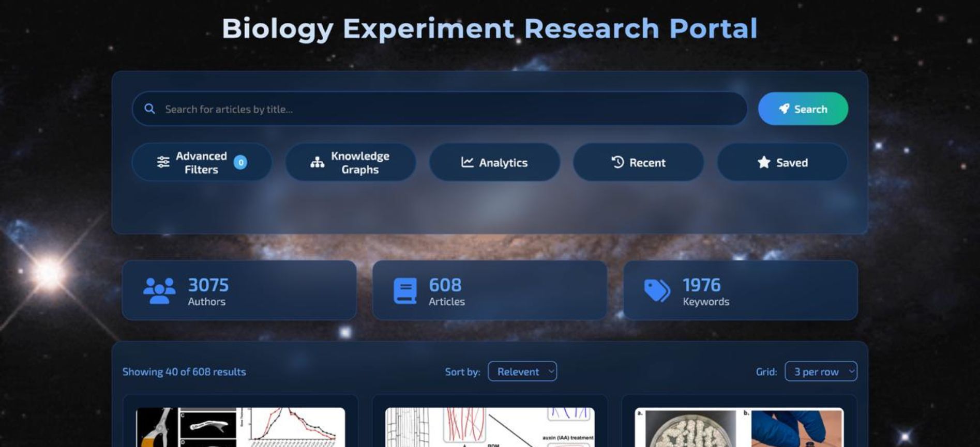Click the rocket icon on Search button
The height and width of the screenshot is (447, 980).
click(x=784, y=109)
